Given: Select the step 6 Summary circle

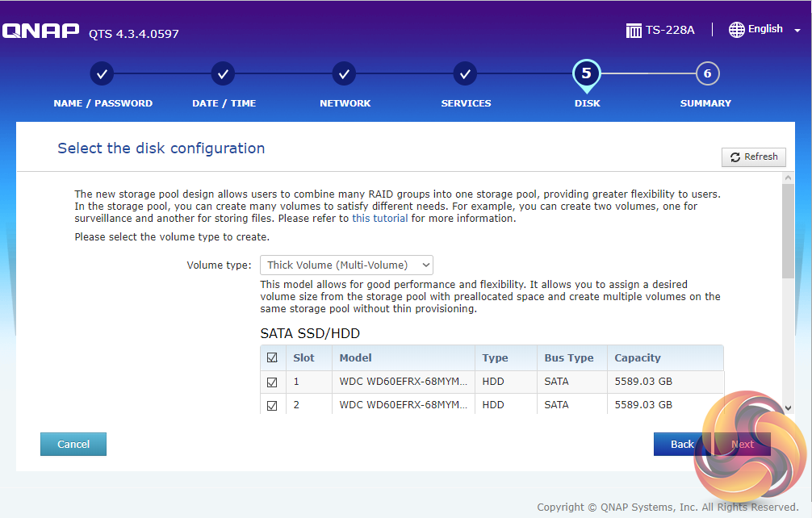Looking at the screenshot, I should tap(707, 74).
